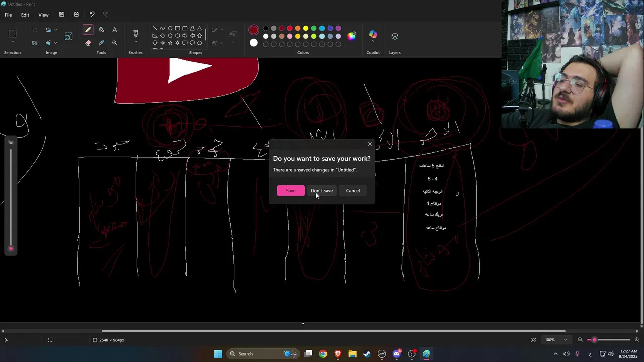Pick the black palette color

click(266, 28)
